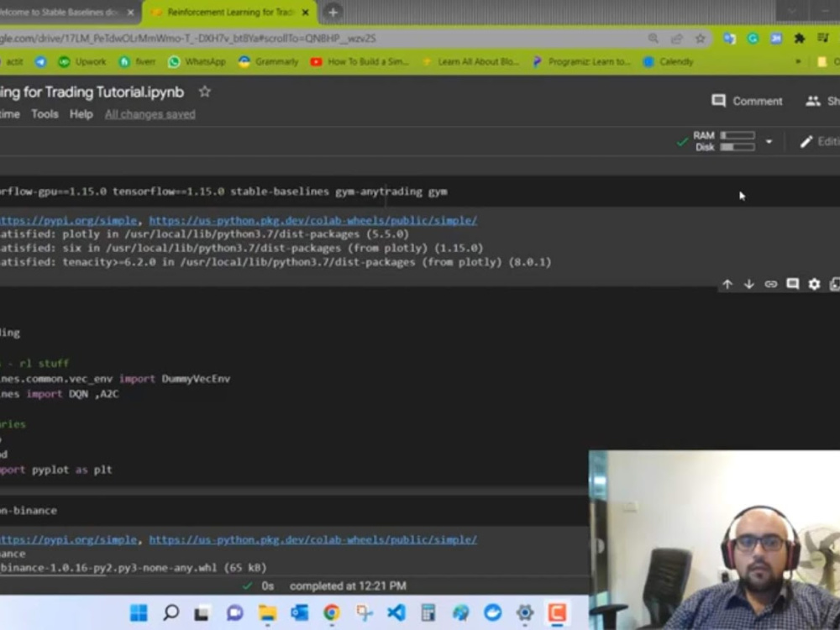Click the Disk usage bar

(x=738, y=147)
